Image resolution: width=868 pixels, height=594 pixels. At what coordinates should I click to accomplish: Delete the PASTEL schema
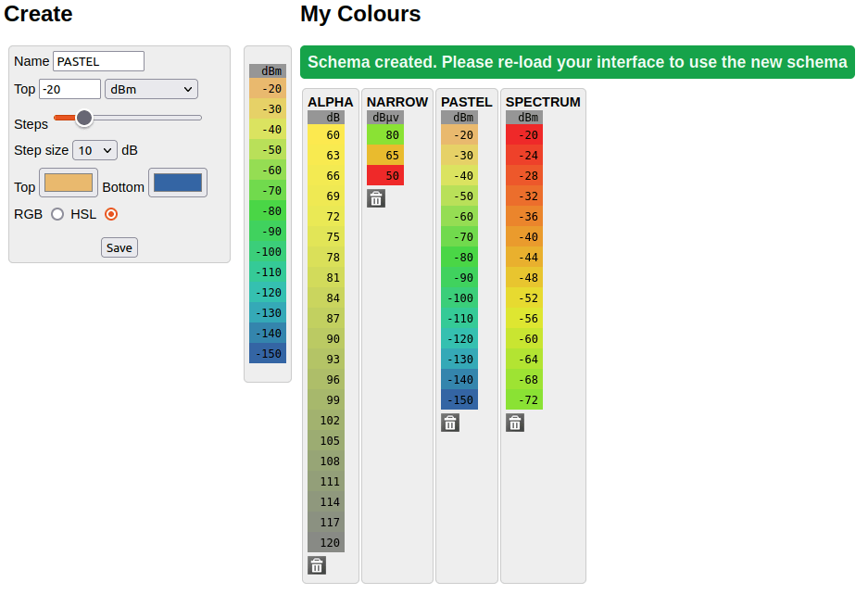[449, 422]
